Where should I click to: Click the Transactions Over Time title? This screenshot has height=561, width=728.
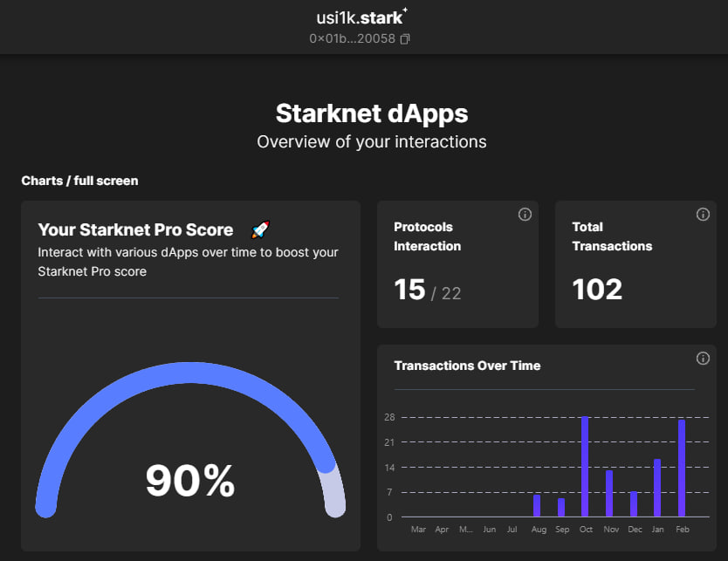(467, 366)
